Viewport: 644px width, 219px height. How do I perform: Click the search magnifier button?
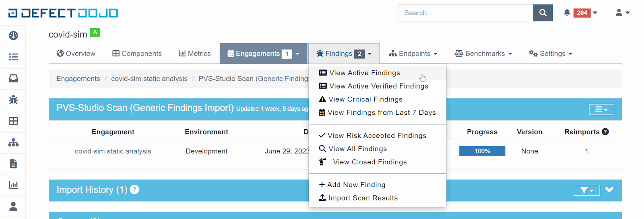(543, 13)
